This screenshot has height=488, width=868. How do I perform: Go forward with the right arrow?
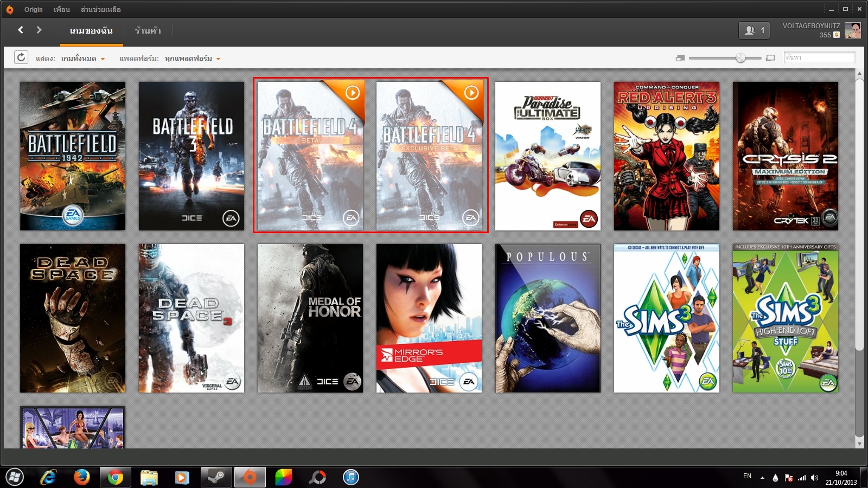(x=39, y=30)
